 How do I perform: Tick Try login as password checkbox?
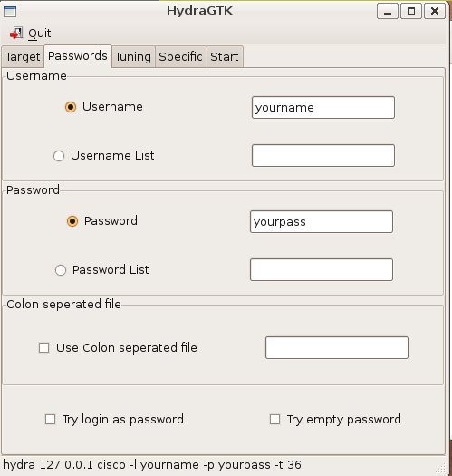point(51,420)
